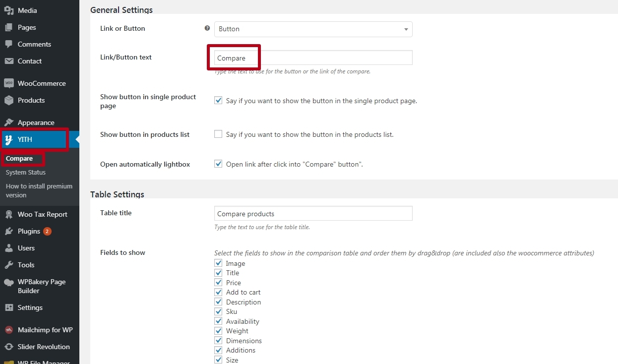Viewport: 618px width, 364px height.
Task: Open the Compare submenu link
Action: point(19,159)
